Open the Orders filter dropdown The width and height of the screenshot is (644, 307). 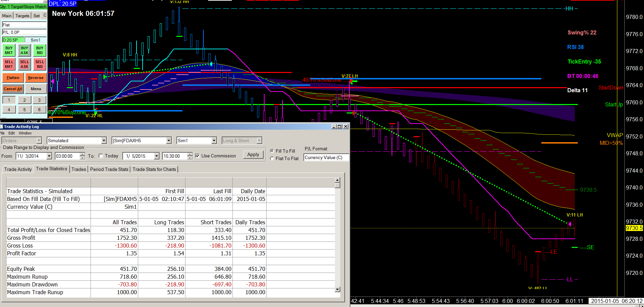tap(39, 140)
